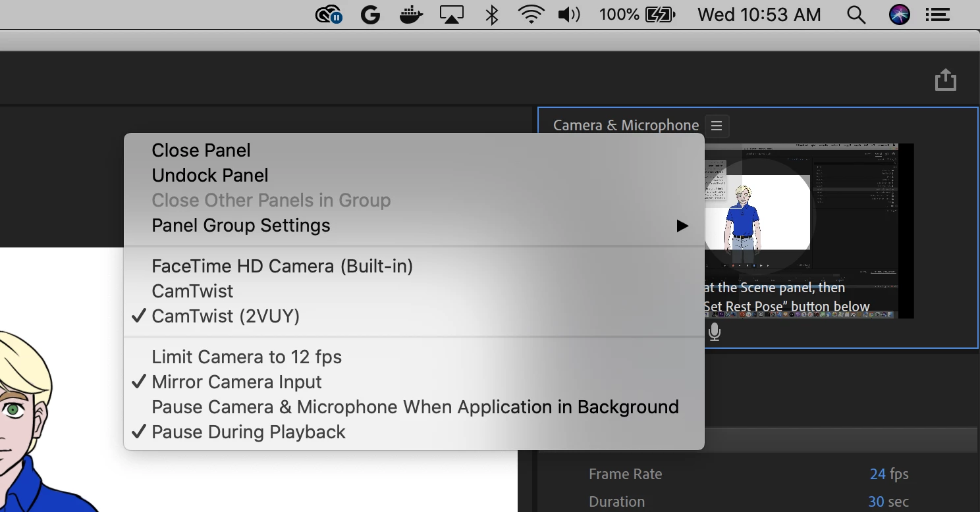
Task: Expand Panel Group Settings submenu
Action: [414, 225]
